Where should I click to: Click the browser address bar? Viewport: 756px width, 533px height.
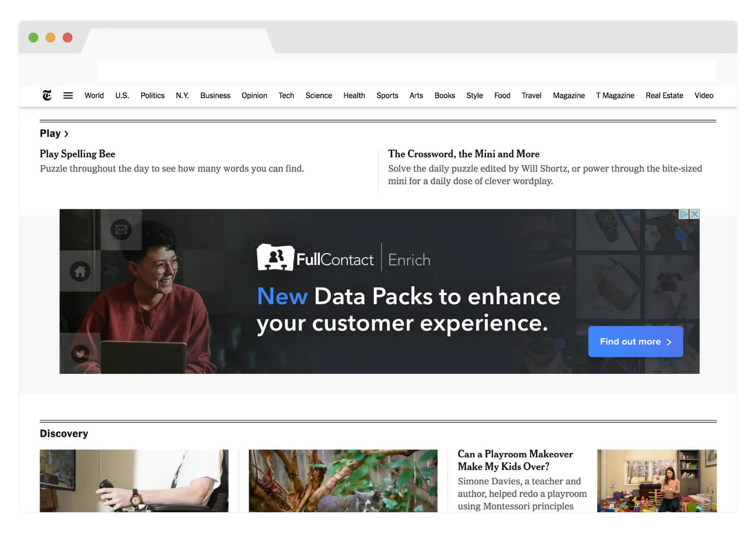point(406,70)
